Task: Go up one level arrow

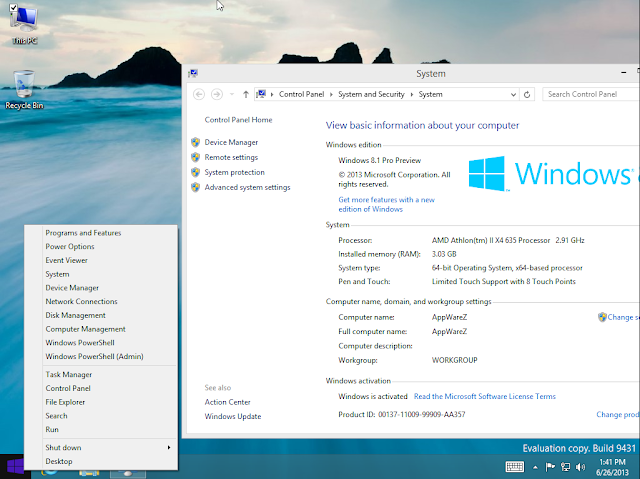Action: [x=246, y=94]
